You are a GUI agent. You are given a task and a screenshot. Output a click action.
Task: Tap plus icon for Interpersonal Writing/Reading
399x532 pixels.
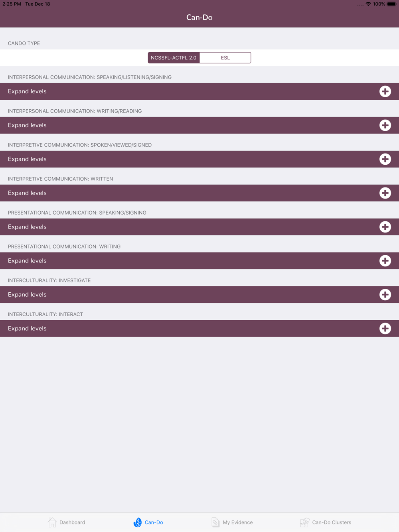pyautogui.click(x=385, y=125)
